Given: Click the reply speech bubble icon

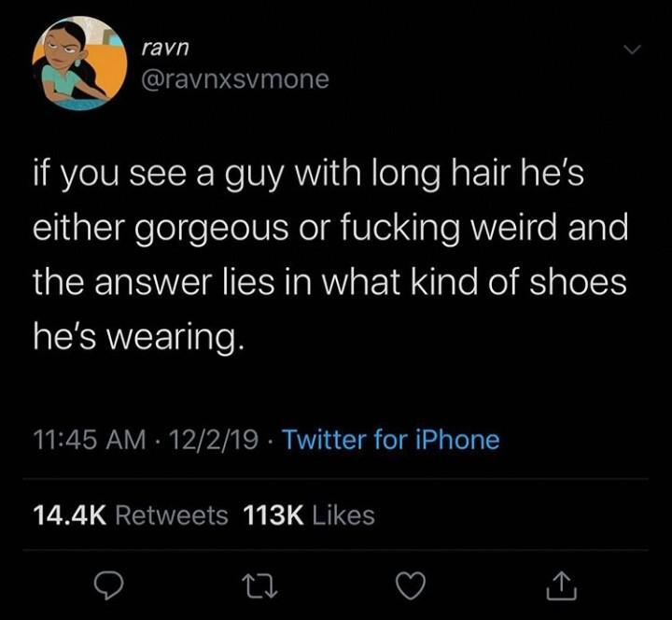Looking at the screenshot, I should [109, 586].
